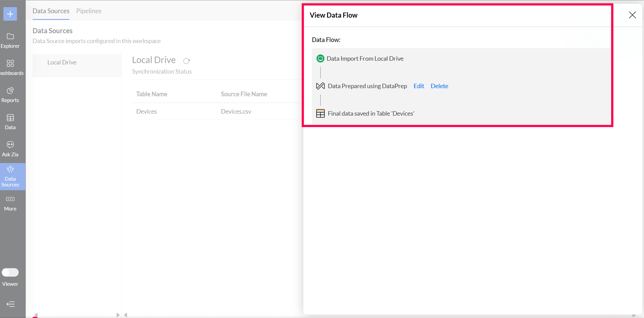Click the Devices table row
Viewport: 644px width, 318px height.
(x=146, y=112)
